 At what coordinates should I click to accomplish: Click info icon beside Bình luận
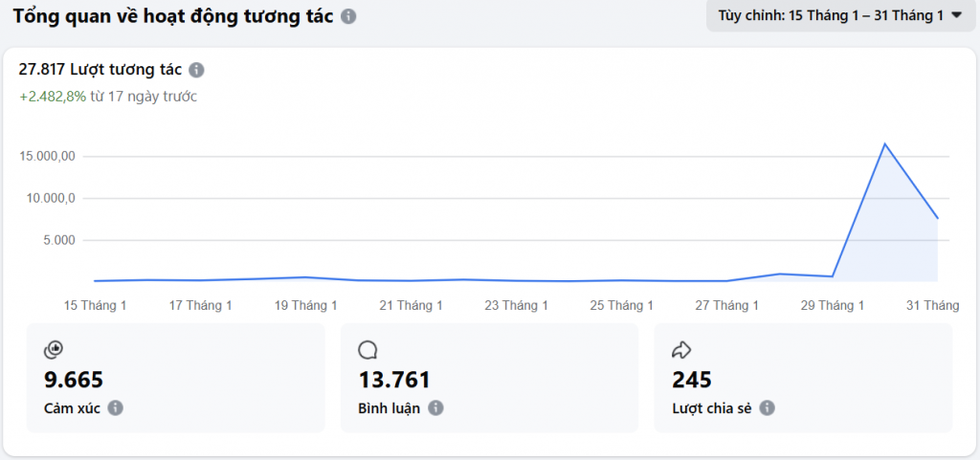pos(435,407)
